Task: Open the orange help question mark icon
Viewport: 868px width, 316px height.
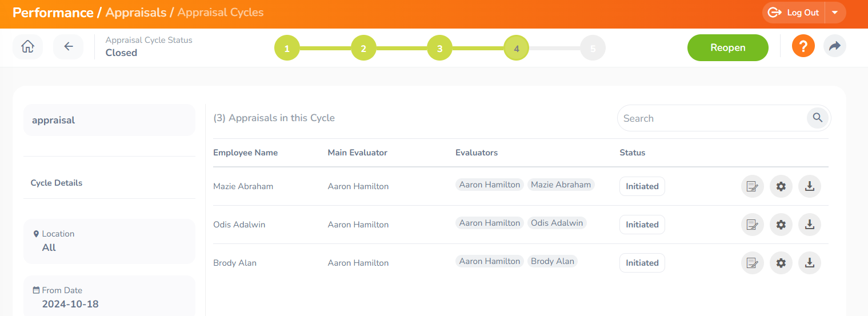Action: point(803,46)
